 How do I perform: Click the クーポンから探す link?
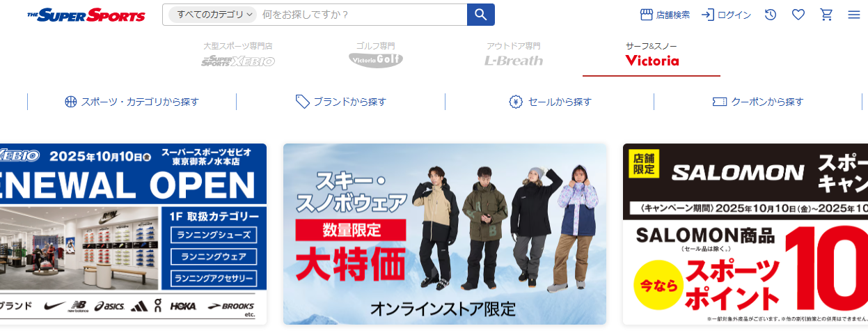[758, 102]
